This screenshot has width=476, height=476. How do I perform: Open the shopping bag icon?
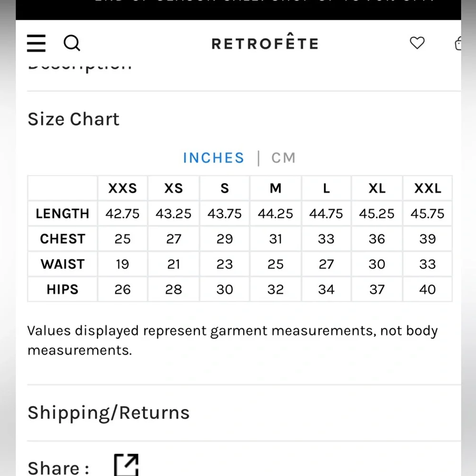458,43
